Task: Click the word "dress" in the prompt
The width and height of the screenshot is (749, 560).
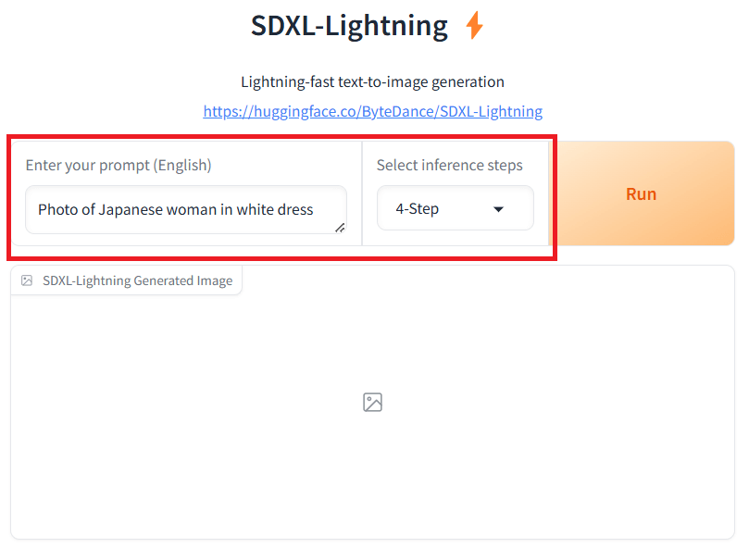Action: (295, 209)
